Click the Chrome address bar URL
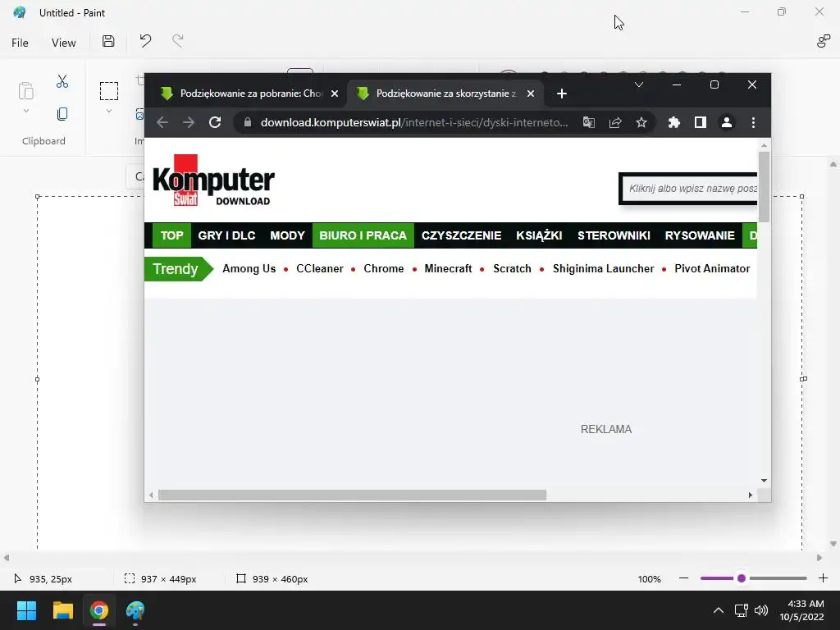This screenshot has height=630, width=840. click(x=414, y=123)
